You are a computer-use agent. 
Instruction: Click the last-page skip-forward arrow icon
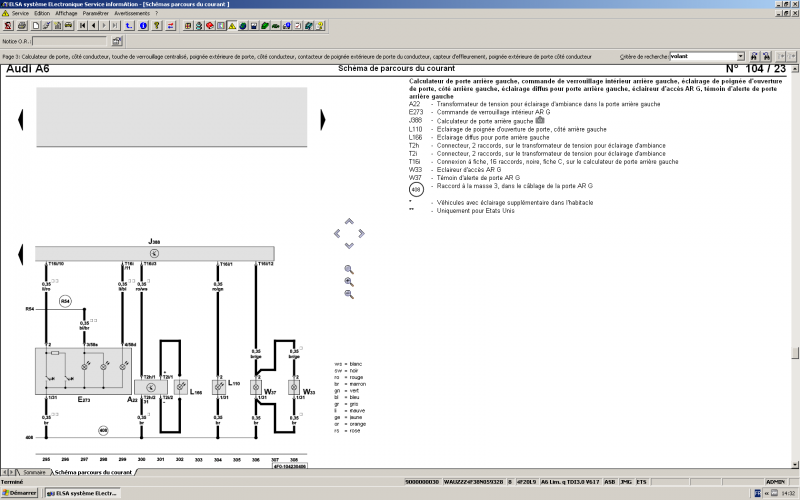115,26
